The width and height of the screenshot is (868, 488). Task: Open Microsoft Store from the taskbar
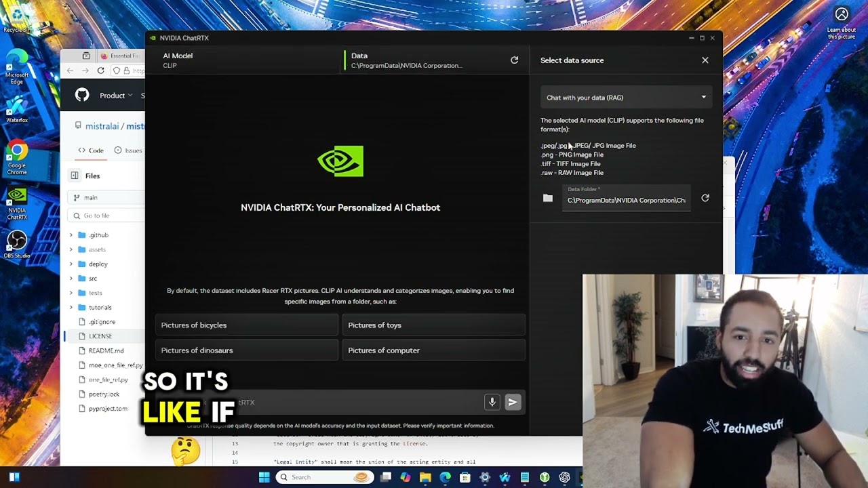click(465, 477)
